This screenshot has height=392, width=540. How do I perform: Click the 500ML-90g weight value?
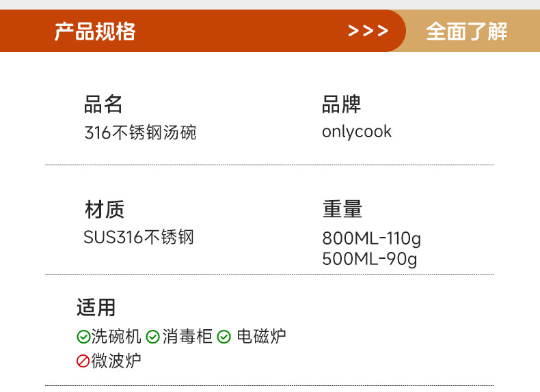[369, 259]
